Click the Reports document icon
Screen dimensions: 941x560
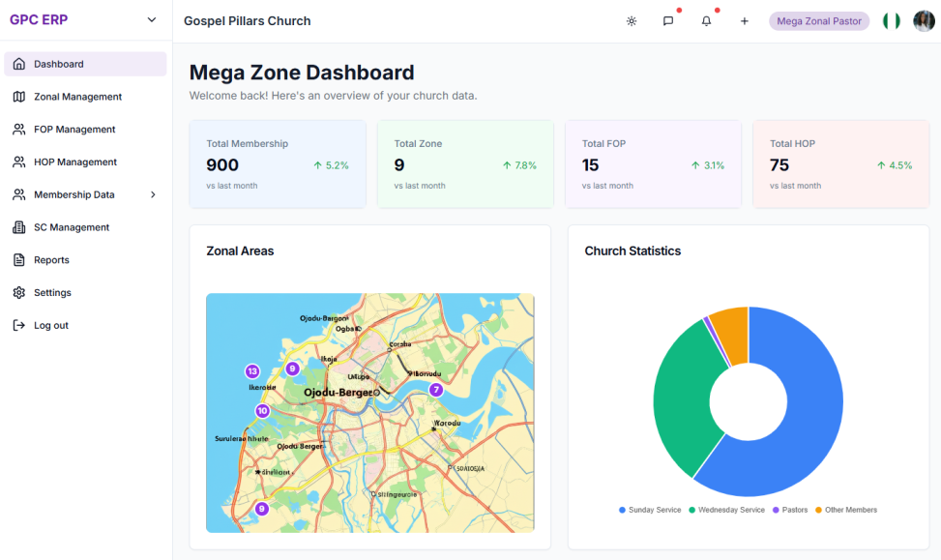pyautogui.click(x=19, y=260)
